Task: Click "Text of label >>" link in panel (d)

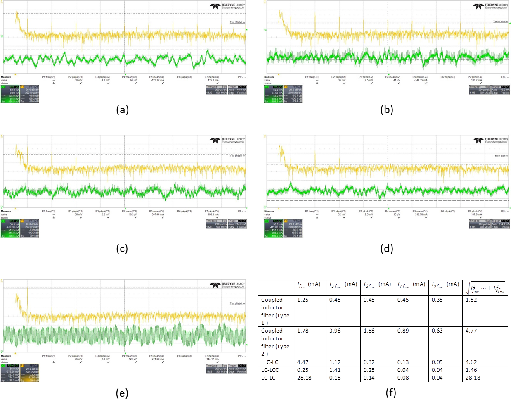Action: click(x=501, y=156)
